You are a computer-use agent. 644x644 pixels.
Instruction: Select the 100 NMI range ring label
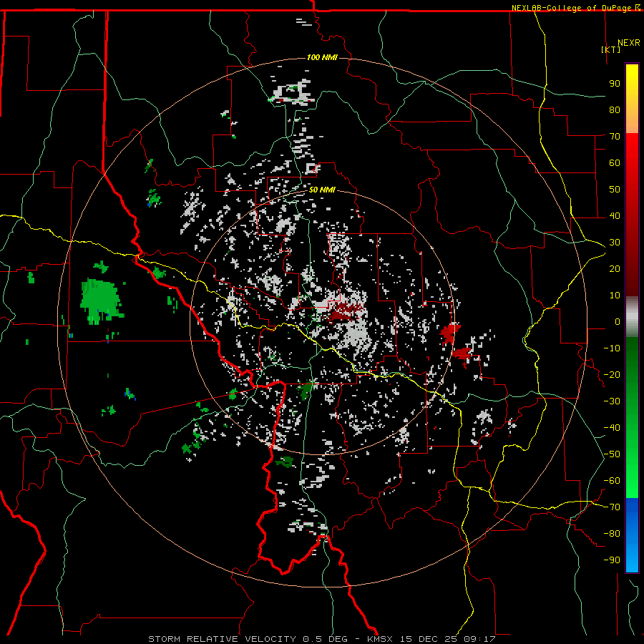click(x=322, y=57)
